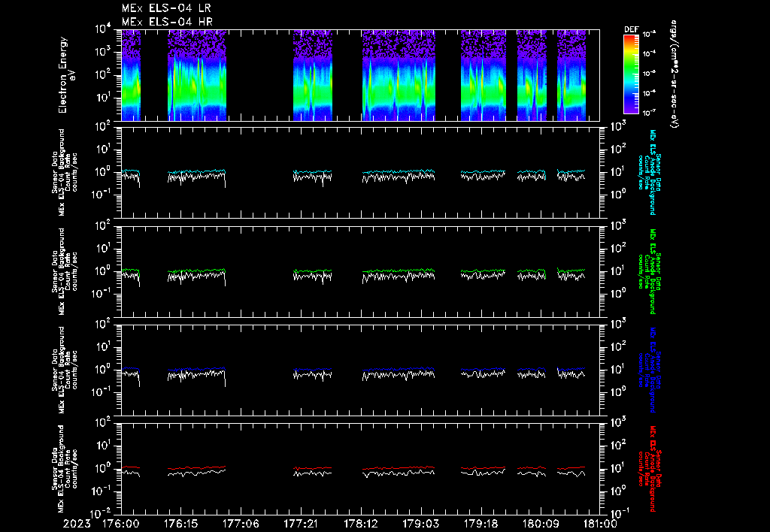
Task: Click the 178:12 time axis label
Action: 360,524
